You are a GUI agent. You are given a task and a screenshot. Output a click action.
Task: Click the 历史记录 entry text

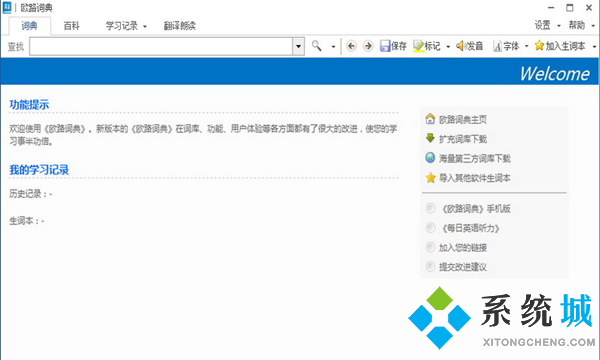pos(31,194)
